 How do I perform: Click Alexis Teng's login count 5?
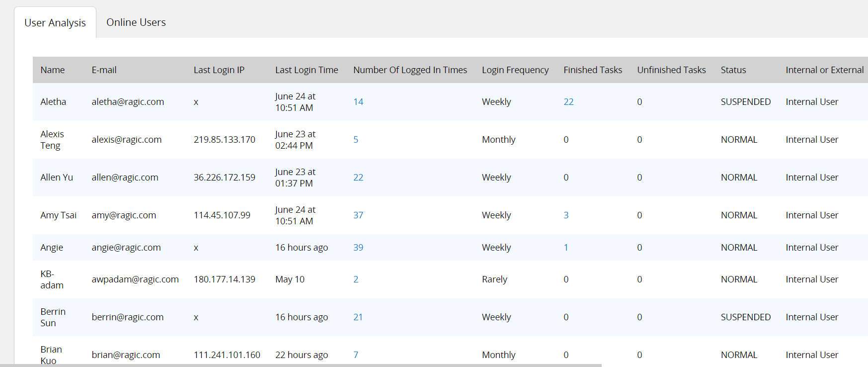356,140
